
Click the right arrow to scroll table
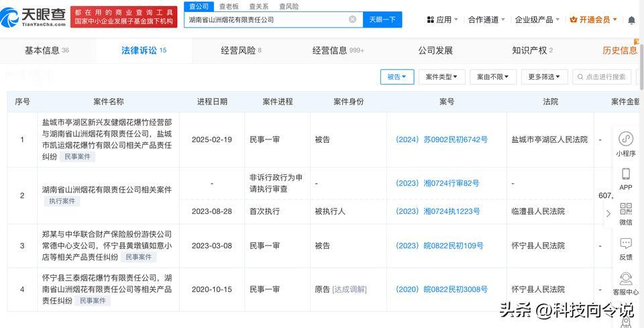tap(608, 213)
